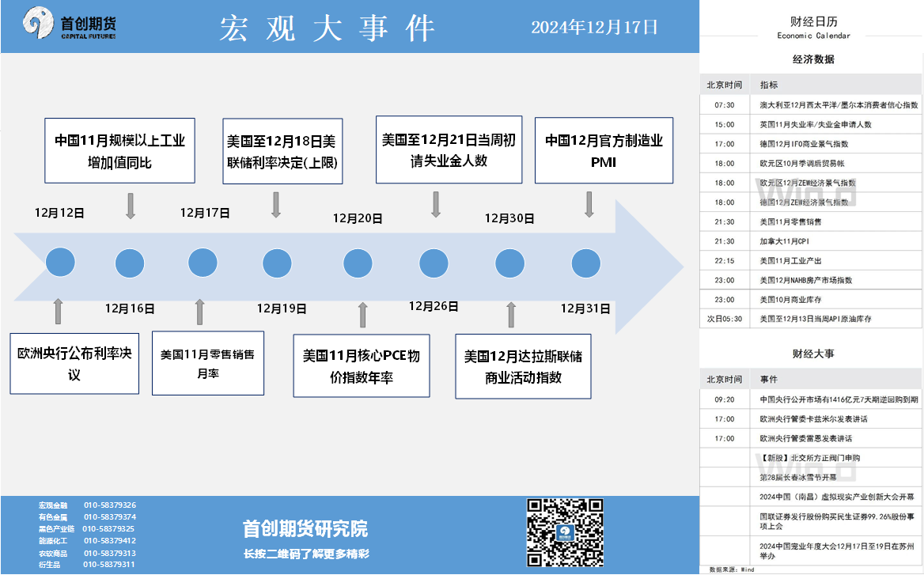Select event 欧洲央行管委雷恩发表讲话
924x575 pixels.
click(811, 438)
